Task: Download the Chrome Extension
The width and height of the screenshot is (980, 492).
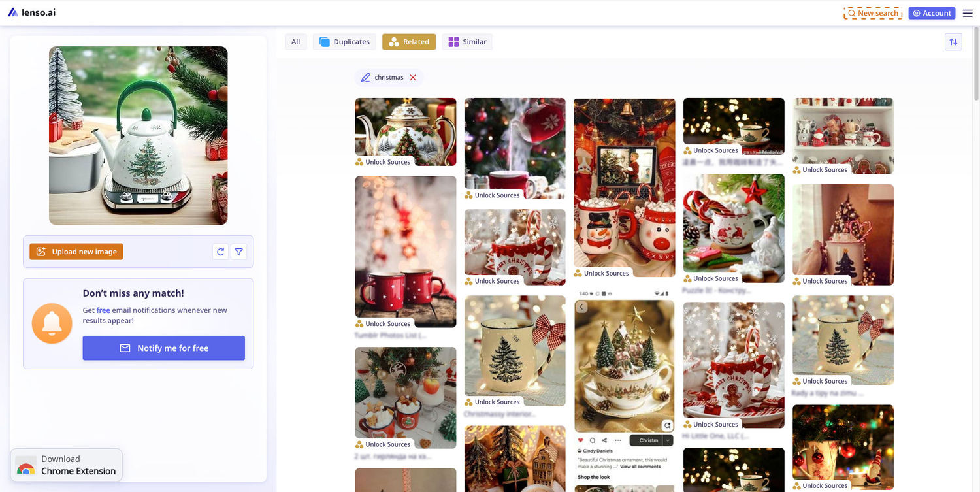Action: click(67, 465)
